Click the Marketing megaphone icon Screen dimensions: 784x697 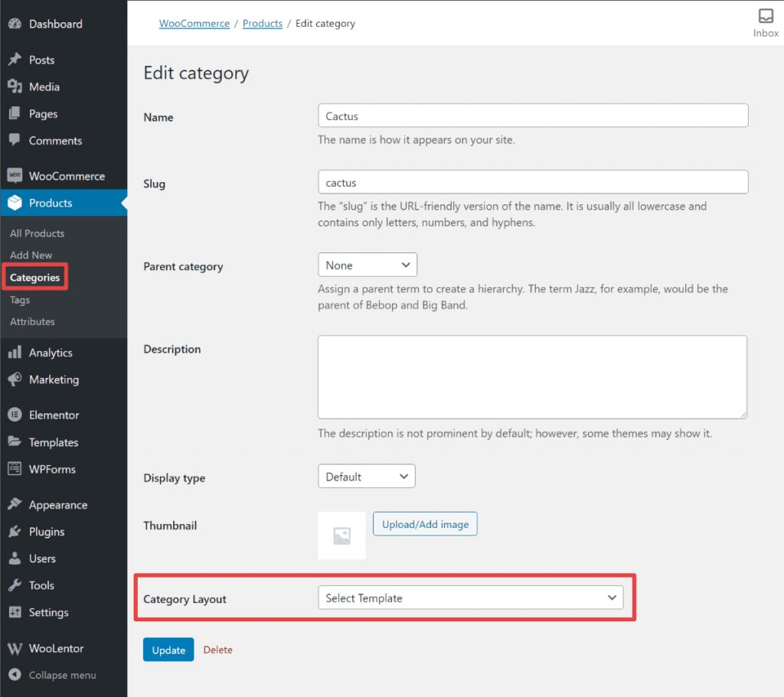(x=15, y=379)
